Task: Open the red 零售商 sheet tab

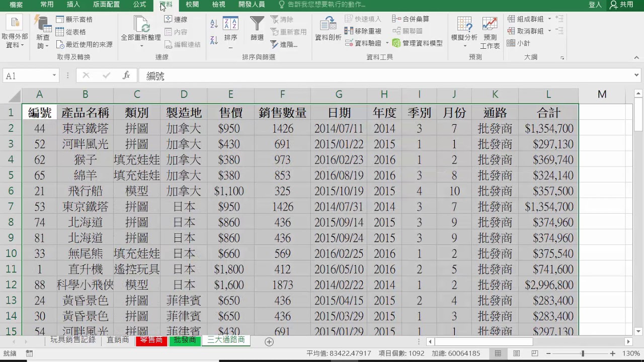Action: click(151, 340)
